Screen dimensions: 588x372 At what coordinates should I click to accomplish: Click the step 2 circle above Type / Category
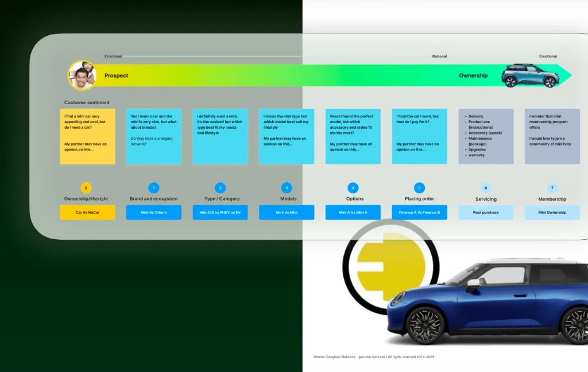220,187
